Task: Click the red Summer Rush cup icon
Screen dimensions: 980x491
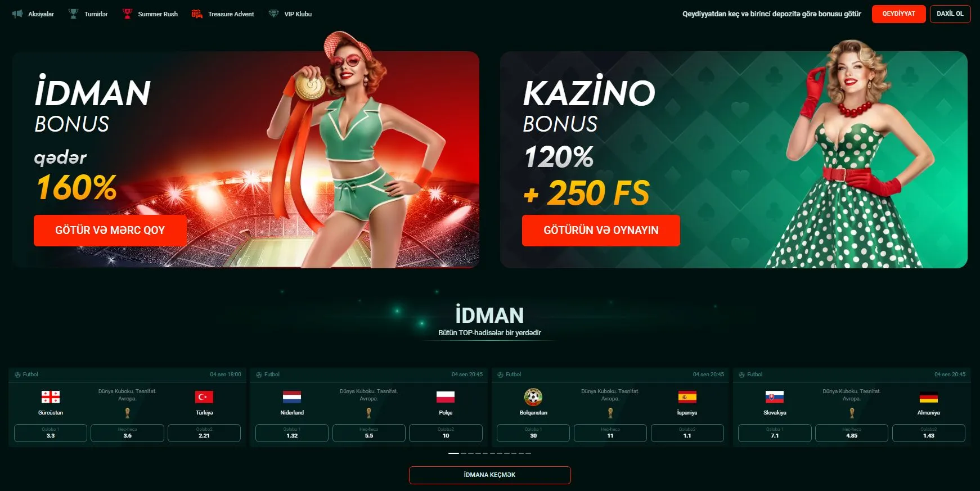Action: [127, 13]
